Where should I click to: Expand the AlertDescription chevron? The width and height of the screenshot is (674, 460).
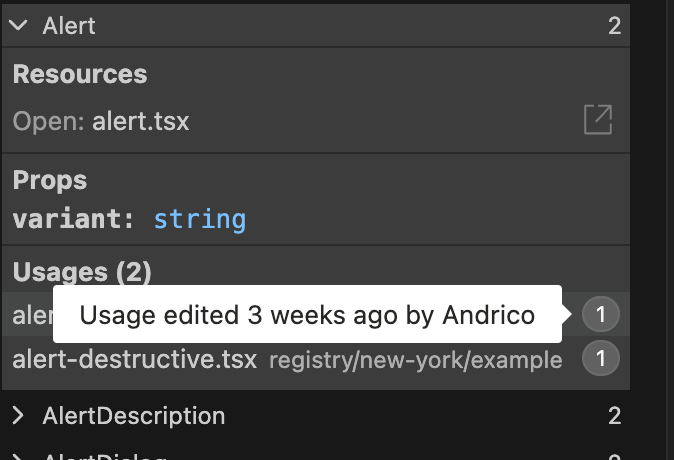pos(18,416)
